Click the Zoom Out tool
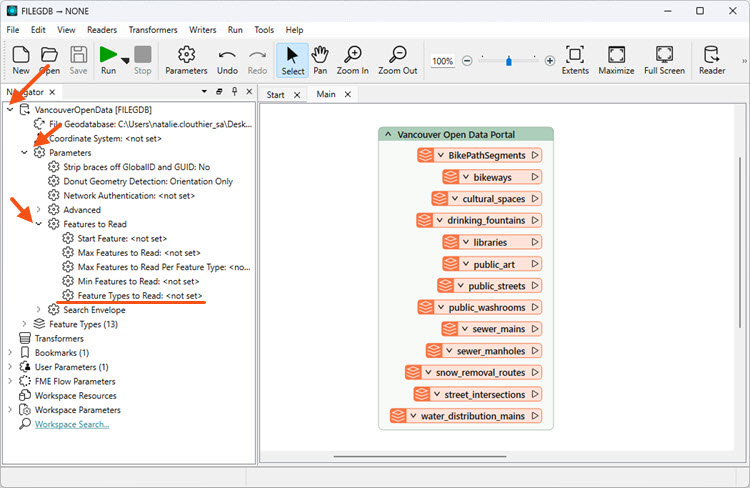Screen dimensions: 750x488 pyautogui.click(x=397, y=60)
